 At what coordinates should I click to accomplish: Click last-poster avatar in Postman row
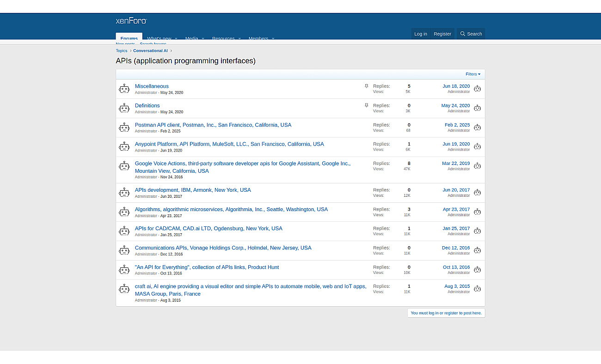pyautogui.click(x=477, y=127)
